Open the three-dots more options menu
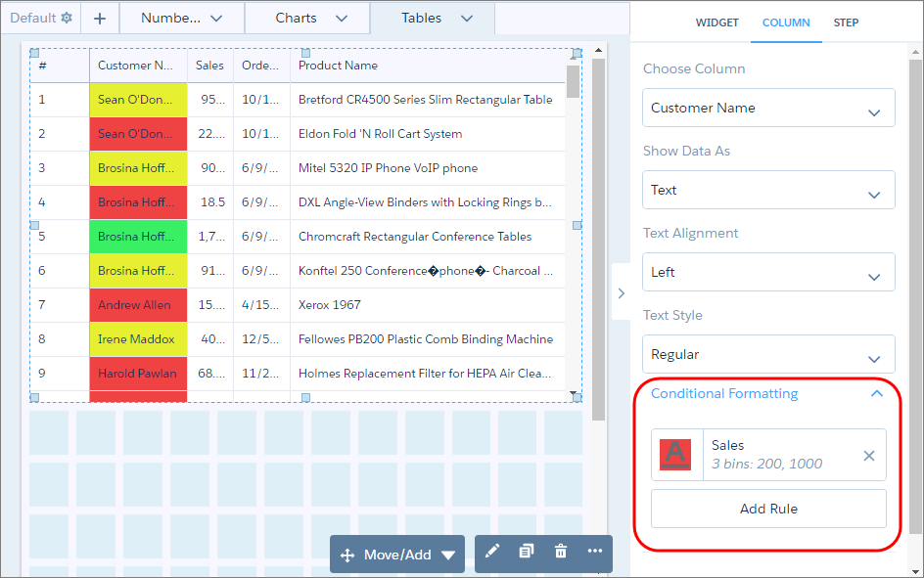Image resolution: width=924 pixels, height=578 pixels. pos(595,552)
